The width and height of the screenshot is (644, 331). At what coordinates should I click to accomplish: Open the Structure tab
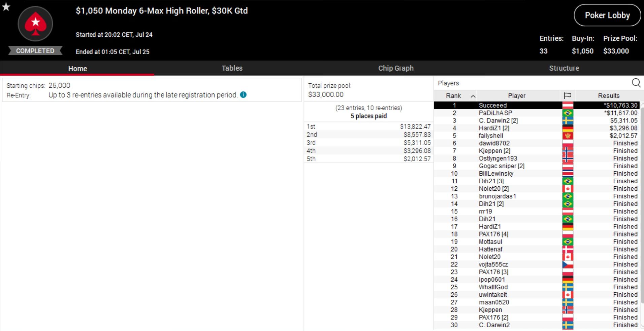(564, 68)
